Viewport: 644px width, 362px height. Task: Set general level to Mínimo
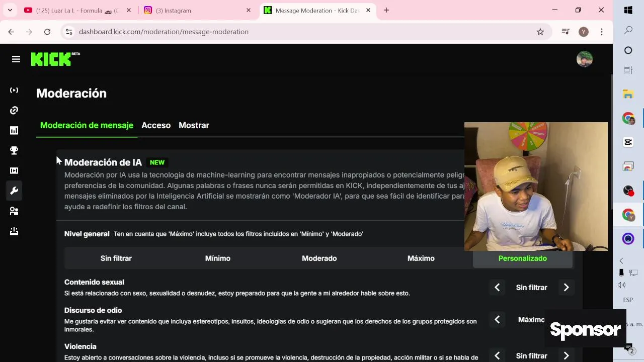pyautogui.click(x=218, y=258)
